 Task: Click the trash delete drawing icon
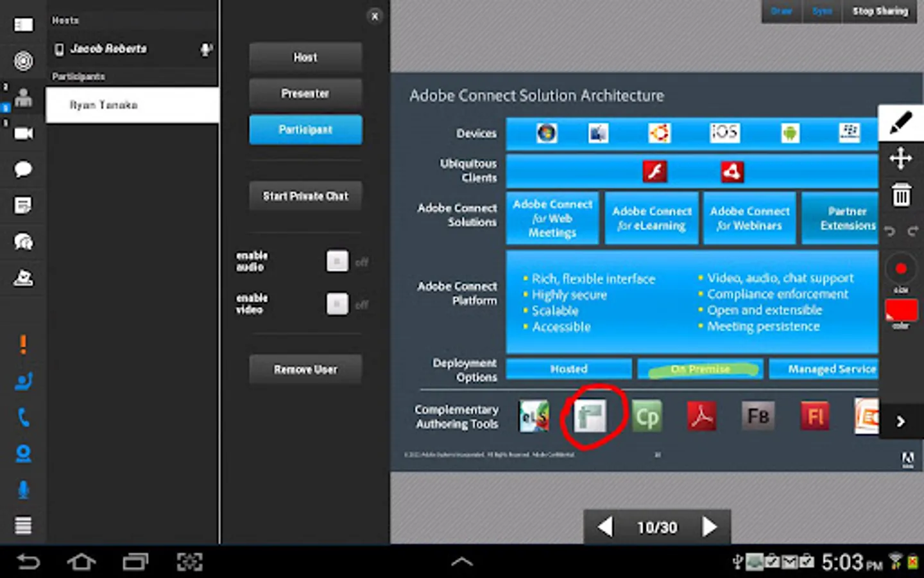pos(901,195)
